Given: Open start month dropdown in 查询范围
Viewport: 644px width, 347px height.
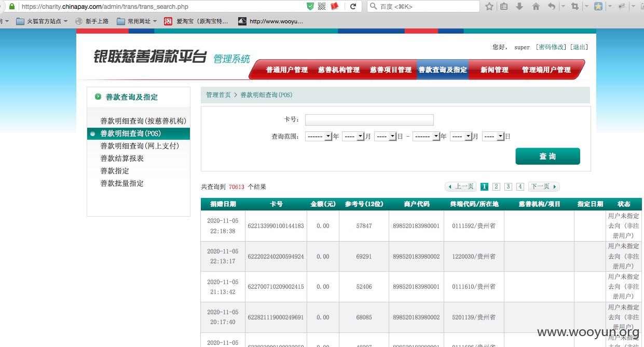Looking at the screenshot, I should point(353,137).
